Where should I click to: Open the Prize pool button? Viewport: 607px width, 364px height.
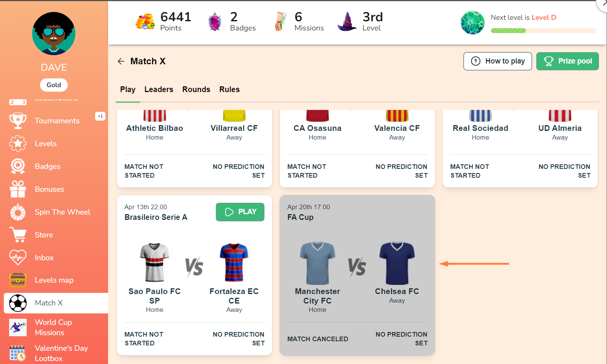[x=567, y=61]
